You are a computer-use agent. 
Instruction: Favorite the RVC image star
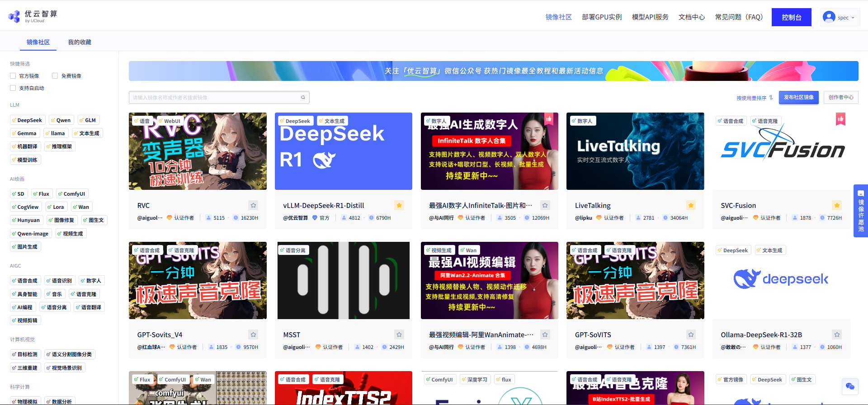pos(253,205)
